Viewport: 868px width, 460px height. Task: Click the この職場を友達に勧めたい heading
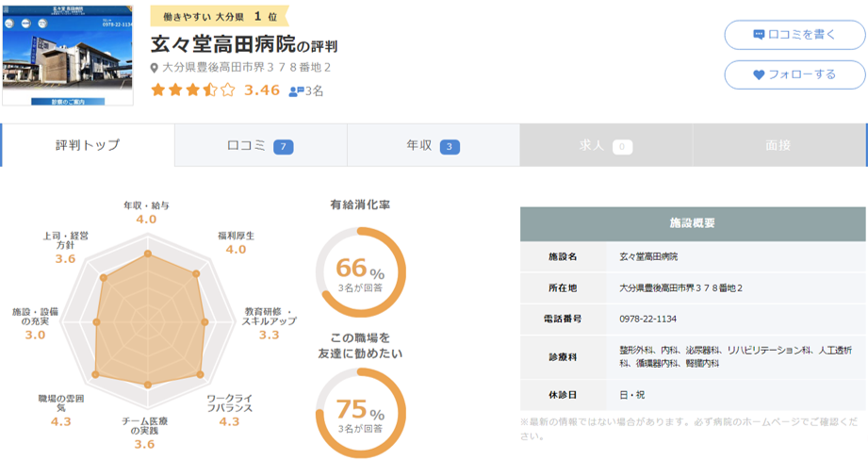click(360, 345)
